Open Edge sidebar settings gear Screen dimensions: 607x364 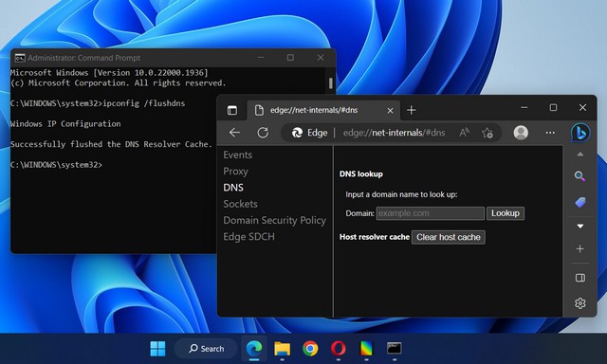[579, 303]
